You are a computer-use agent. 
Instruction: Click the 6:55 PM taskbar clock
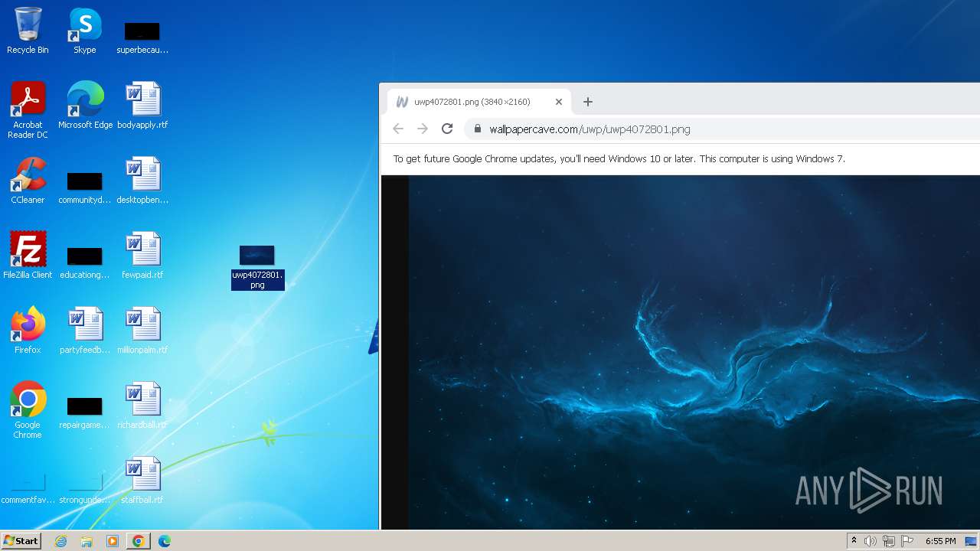[940, 541]
